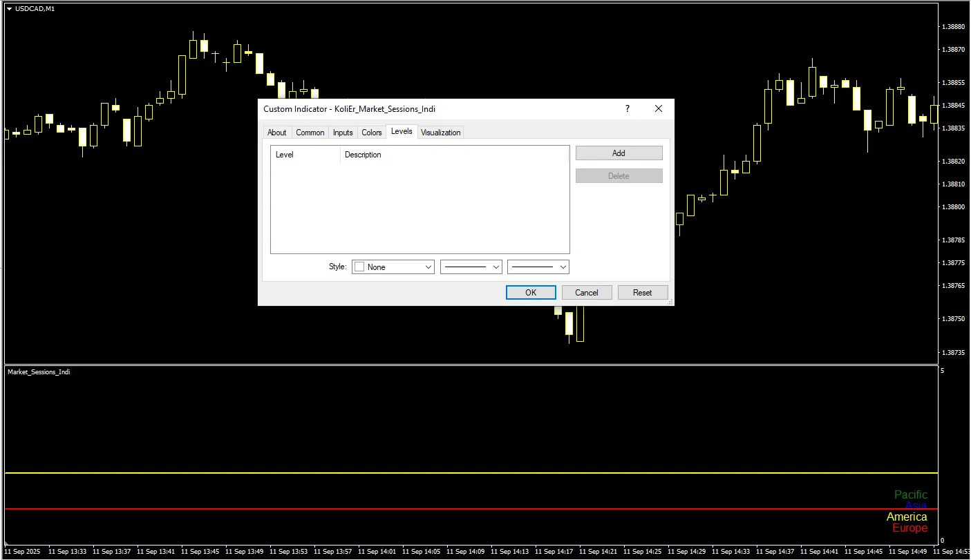Click the 1.38800 price scale value
Image resolution: width=971 pixels, height=560 pixels.
(x=954, y=206)
